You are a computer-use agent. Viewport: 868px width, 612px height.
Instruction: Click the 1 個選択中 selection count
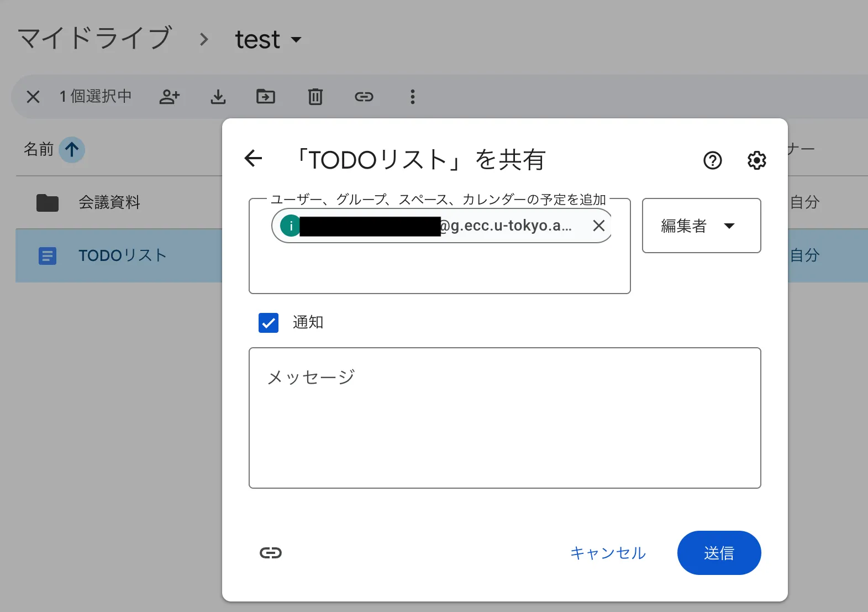pyautogui.click(x=96, y=96)
